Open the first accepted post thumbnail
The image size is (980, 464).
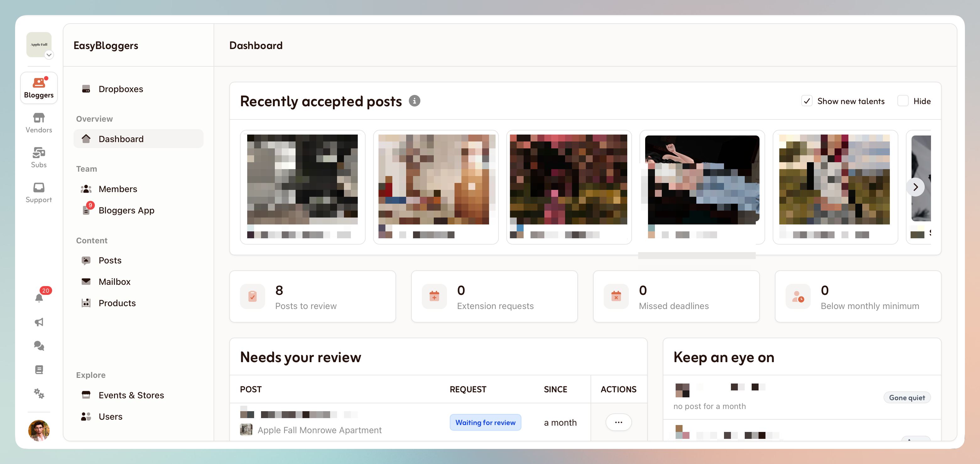pyautogui.click(x=302, y=179)
